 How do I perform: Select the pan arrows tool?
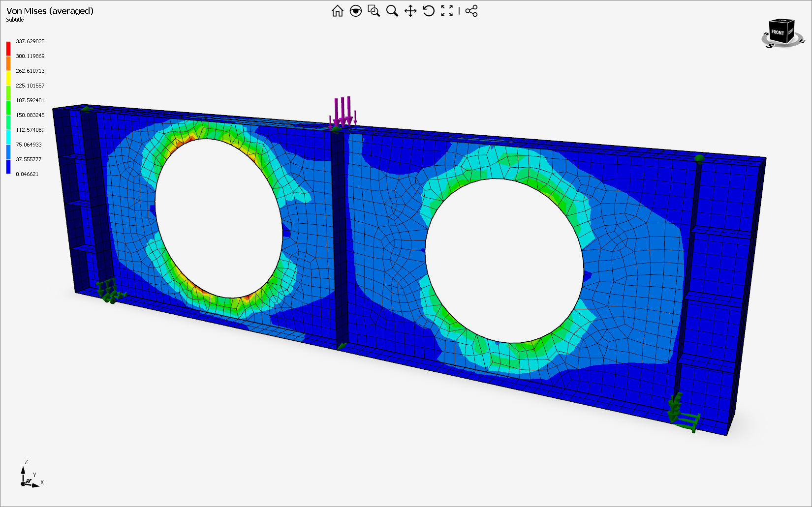pyautogui.click(x=410, y=11)
